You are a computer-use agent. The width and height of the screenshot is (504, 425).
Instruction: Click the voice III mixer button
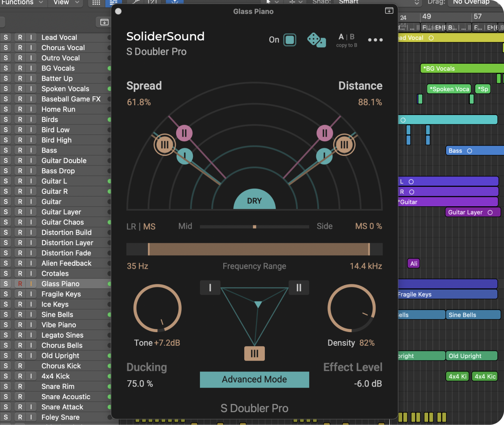(x=254, y=354)
